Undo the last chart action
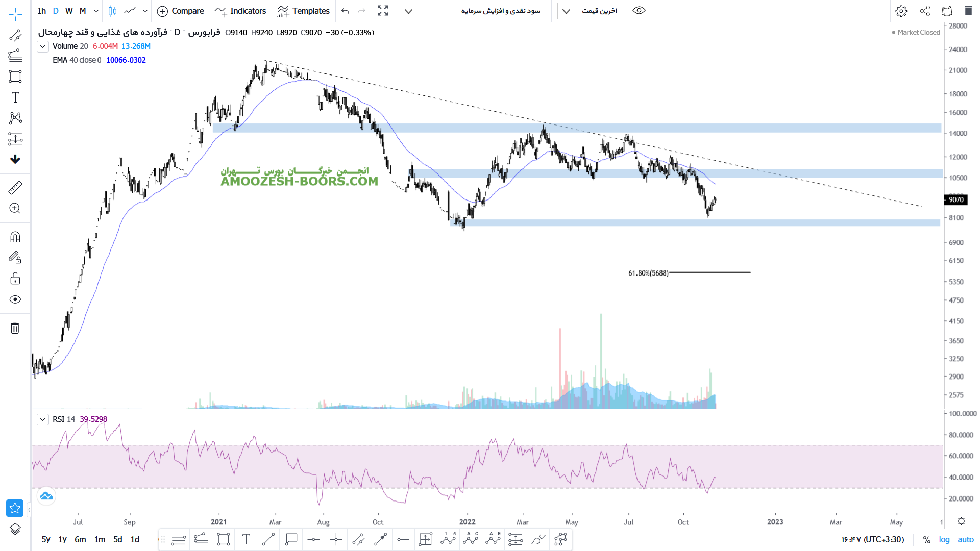 (x=346, y=11)
